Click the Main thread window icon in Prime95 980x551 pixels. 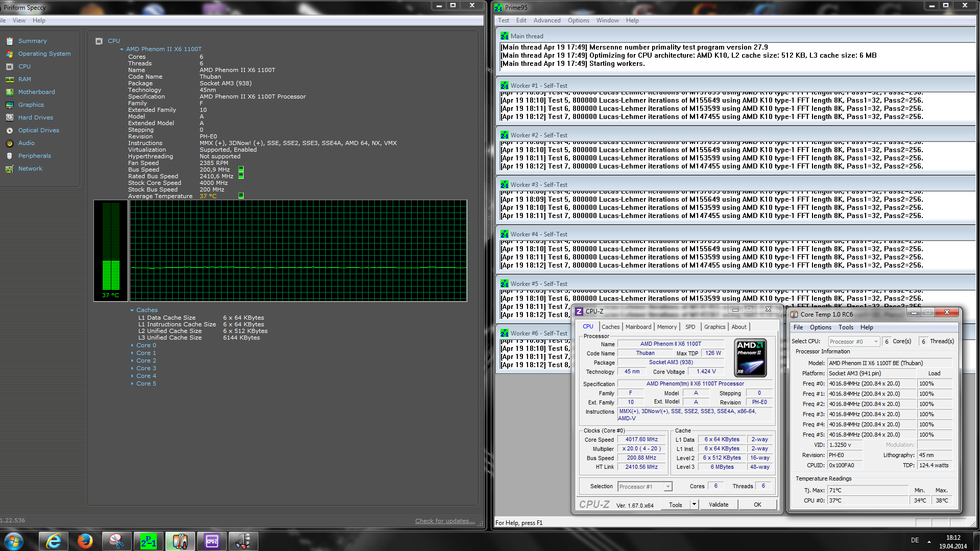pos(505,36)
